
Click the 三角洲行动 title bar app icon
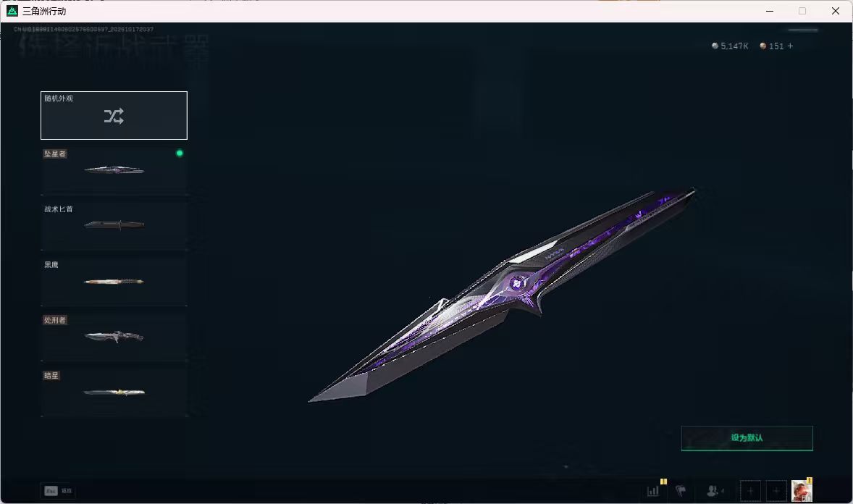coord(12,11)
